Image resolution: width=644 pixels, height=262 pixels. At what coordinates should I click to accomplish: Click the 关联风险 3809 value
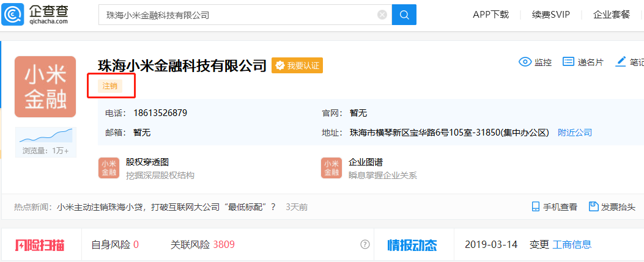pyautogui.click(x=224, y=245)
